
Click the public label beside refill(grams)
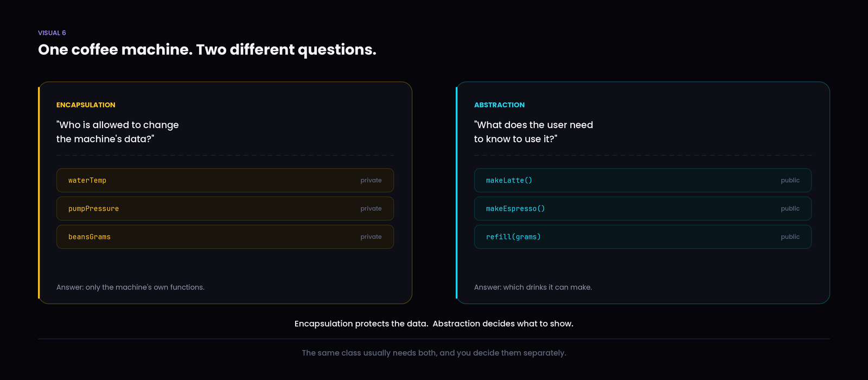coord(790,237)
